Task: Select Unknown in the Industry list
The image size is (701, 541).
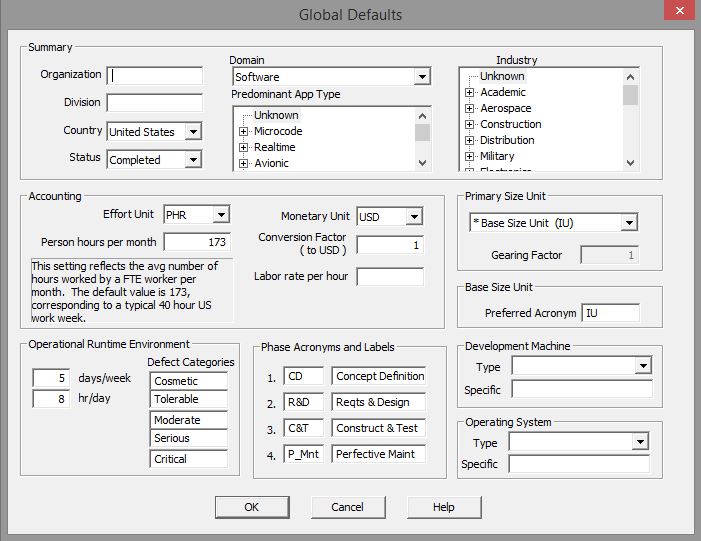Action: [x=502, y=76]
